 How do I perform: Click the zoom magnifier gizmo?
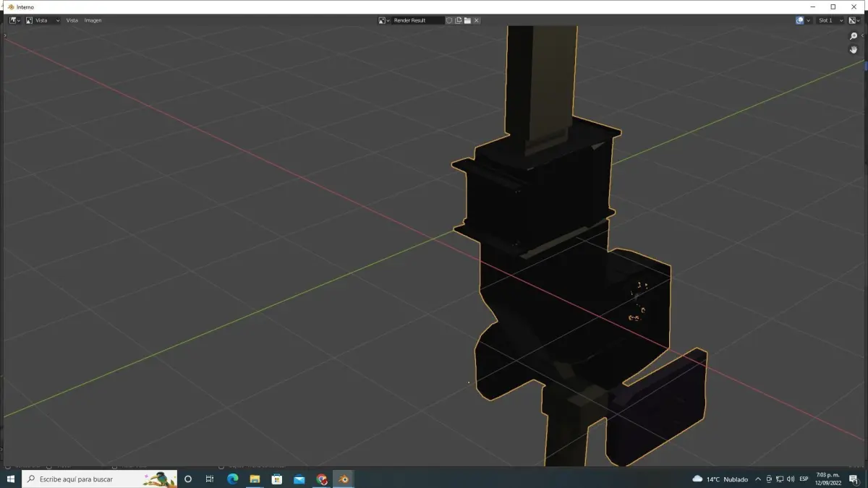pyautogui.click(x=854, y=36)
